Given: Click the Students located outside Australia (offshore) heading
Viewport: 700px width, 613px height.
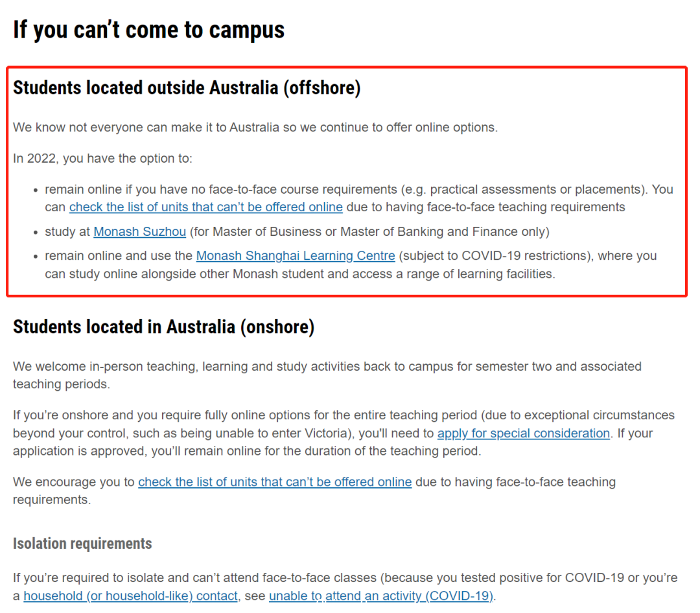Looking at the screenshot, I should point(187,87).
